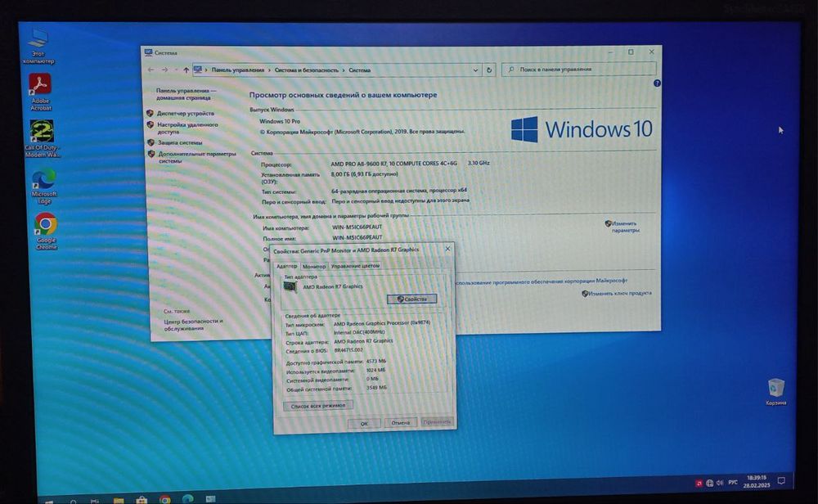Go back with the System window's back arrow
Screen dimensions: 818x504
pyautogui.click(x=151, y=70)
